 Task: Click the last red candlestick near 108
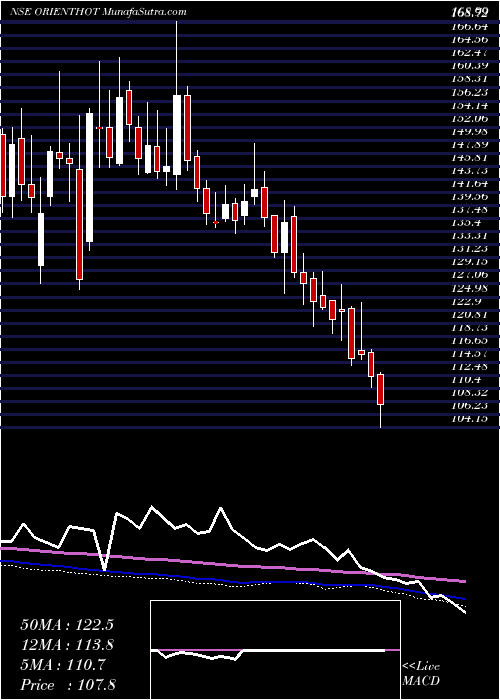point(381,390)
